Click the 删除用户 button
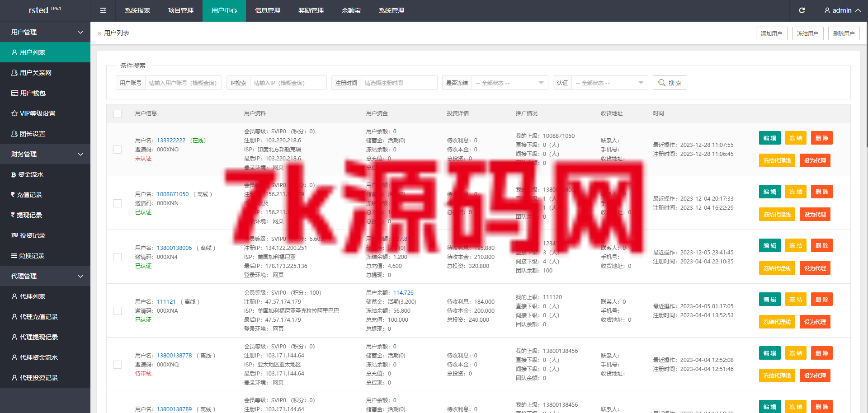Screen dimensions: 868x413 click(844, 33)
